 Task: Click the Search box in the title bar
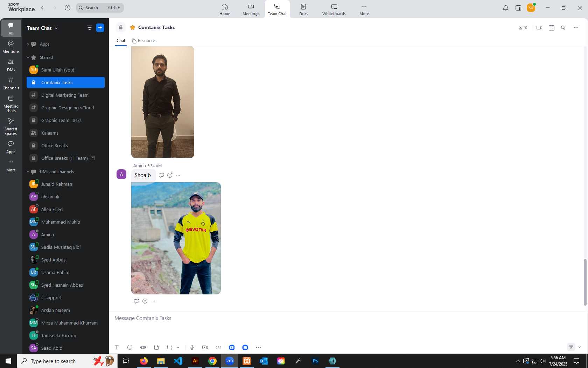(x=100, y=8)
